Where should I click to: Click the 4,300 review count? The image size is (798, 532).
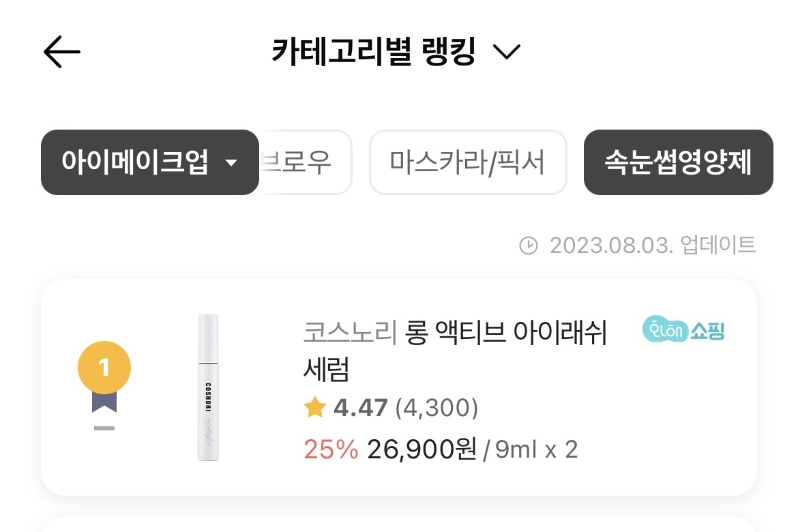437,408
